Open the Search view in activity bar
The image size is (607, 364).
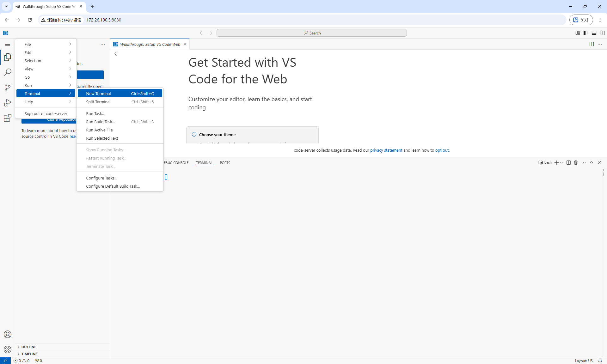tap(8, 72)
